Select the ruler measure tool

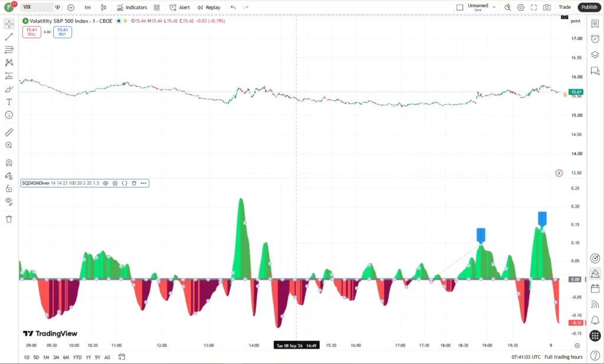(x=9, y=133)
